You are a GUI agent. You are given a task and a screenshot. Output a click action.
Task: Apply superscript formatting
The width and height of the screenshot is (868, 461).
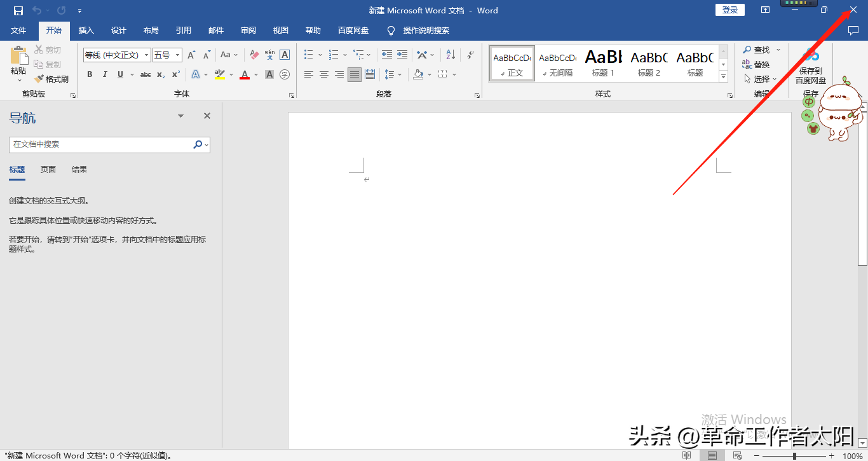pyautogui.click(x=176, y=74)
